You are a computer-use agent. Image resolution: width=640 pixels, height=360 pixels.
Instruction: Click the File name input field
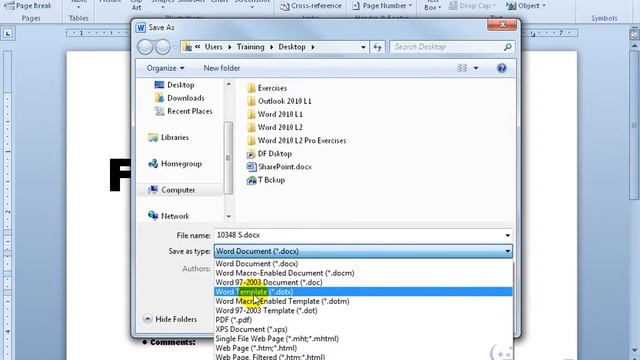pyautogui.click(x=359, y=235)
